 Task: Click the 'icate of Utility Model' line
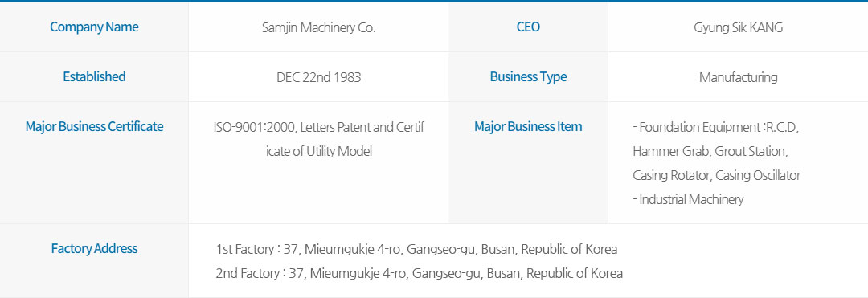(x=319, y=151)
